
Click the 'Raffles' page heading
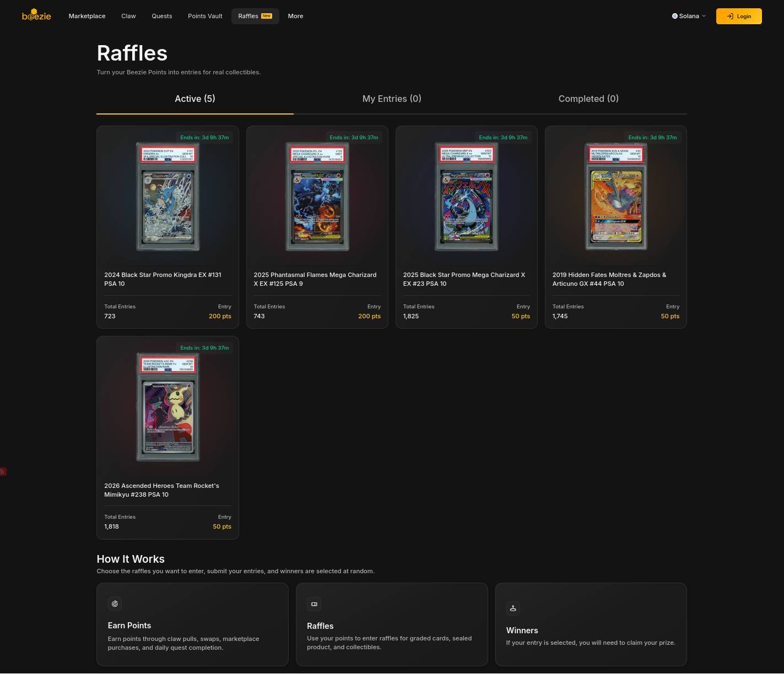pos(132,53)
